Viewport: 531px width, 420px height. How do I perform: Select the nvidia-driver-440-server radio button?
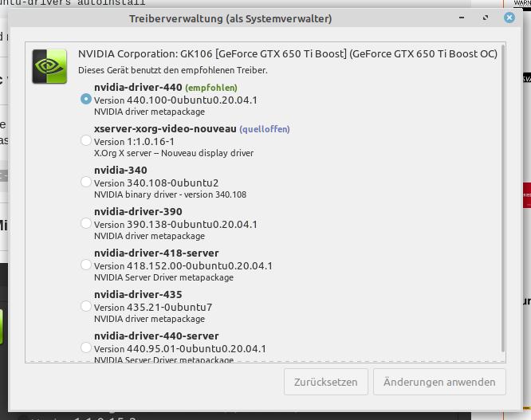pos(86,347)
